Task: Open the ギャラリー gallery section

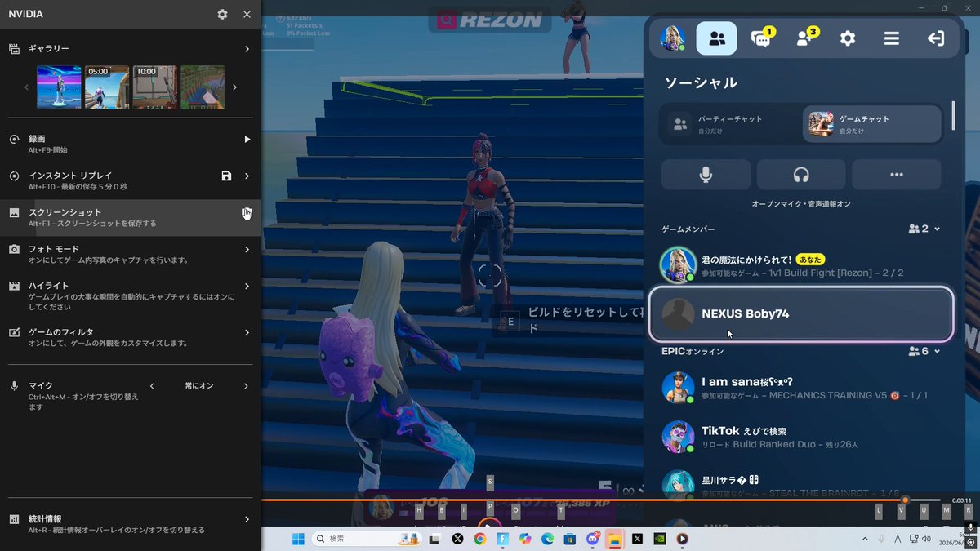Action: (131, 49)
